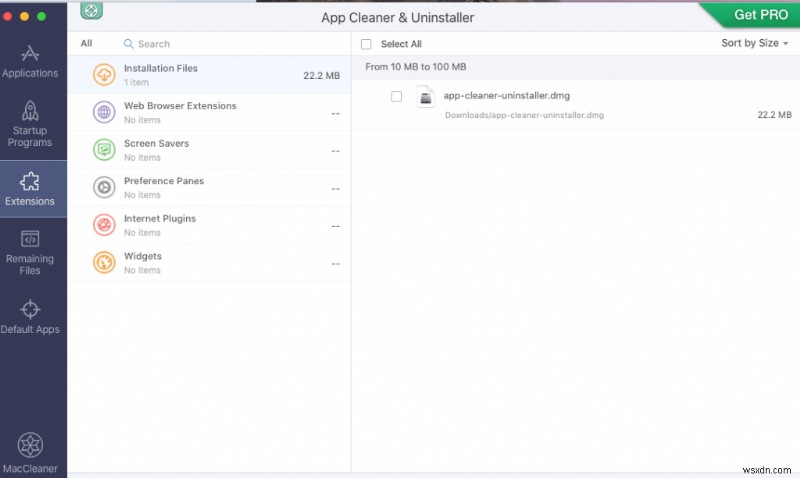Open the Default Apps section

tap(30, 317)
